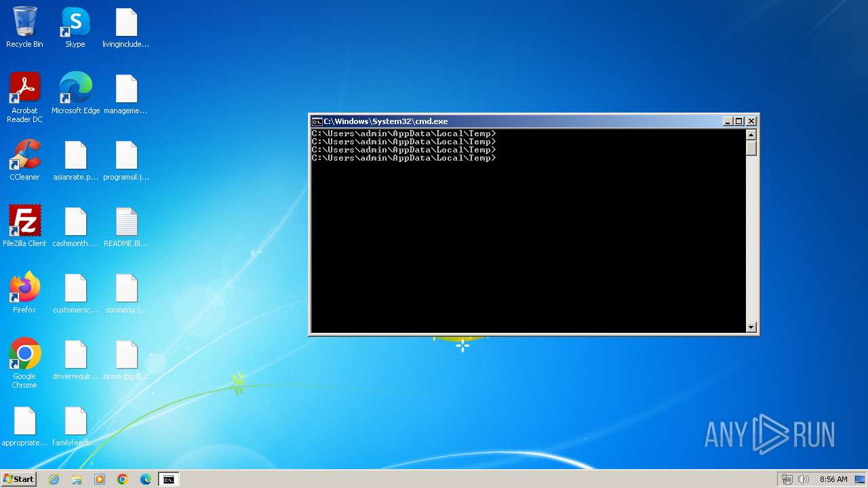
Task: Launch FileZilla Client shortcut
Action: point(24,226)
